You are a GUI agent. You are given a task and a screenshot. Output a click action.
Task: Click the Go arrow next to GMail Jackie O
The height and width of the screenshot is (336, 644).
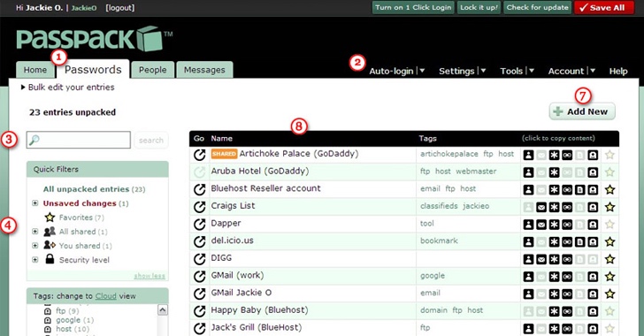[200, 294]
